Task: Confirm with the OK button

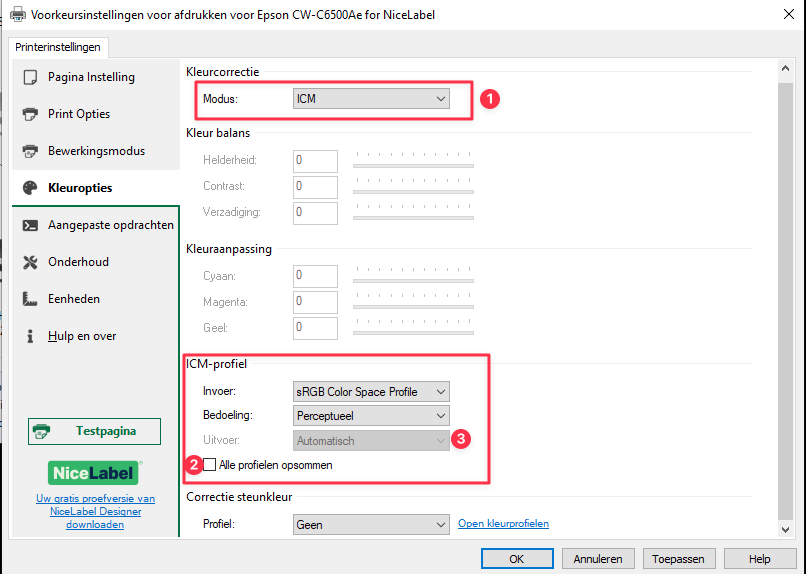Action: click(x=517, y=559)
